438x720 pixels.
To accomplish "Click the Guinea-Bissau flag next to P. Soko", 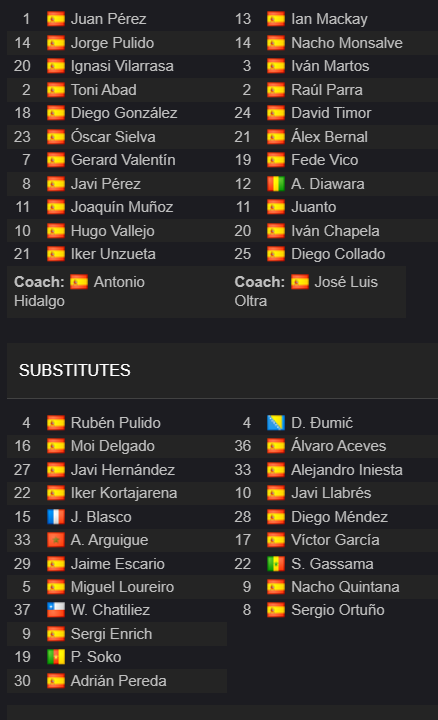I will [x=56, y=657].
